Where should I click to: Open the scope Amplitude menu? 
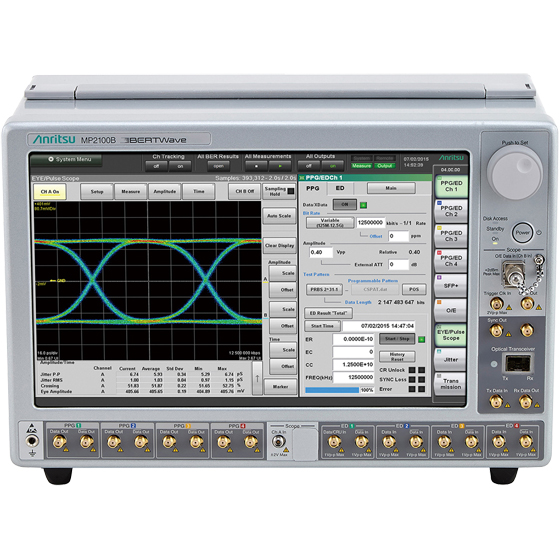164,192
